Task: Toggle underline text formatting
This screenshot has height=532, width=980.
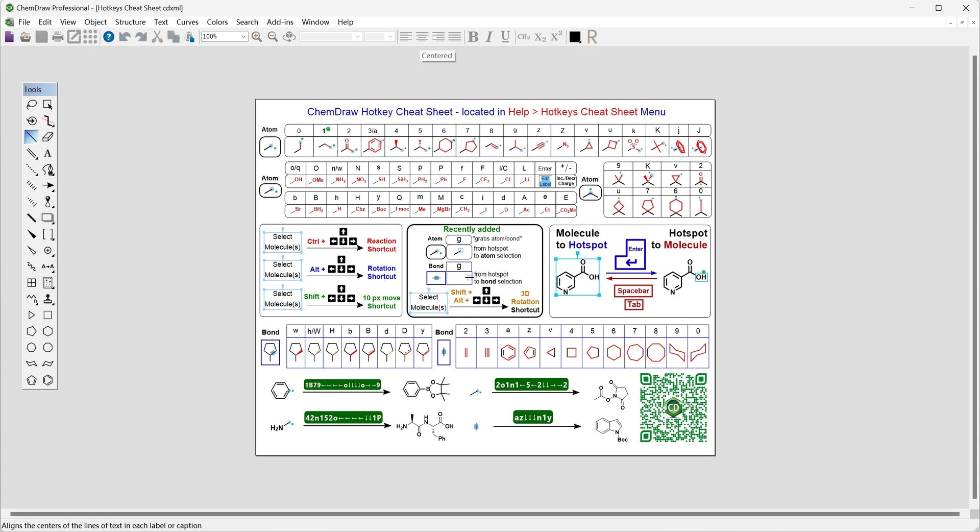Action: pyautogui.click(x=505, y=37)
